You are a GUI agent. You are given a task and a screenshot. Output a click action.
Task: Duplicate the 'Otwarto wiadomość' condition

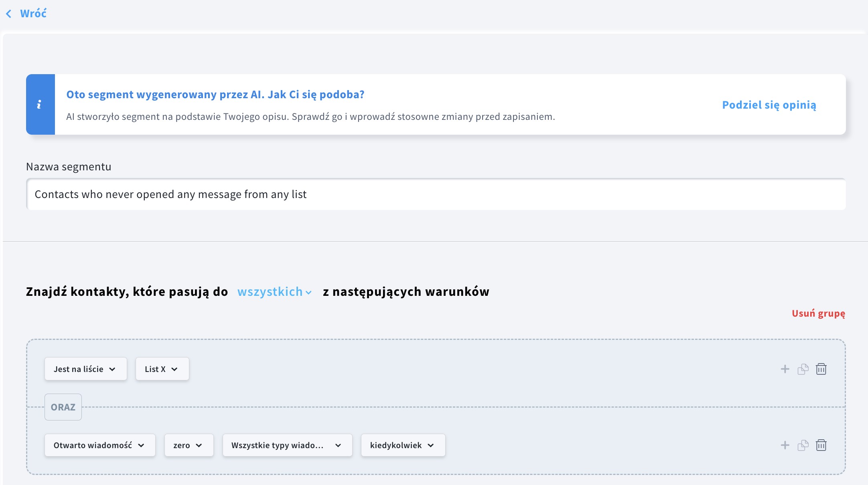803,445
